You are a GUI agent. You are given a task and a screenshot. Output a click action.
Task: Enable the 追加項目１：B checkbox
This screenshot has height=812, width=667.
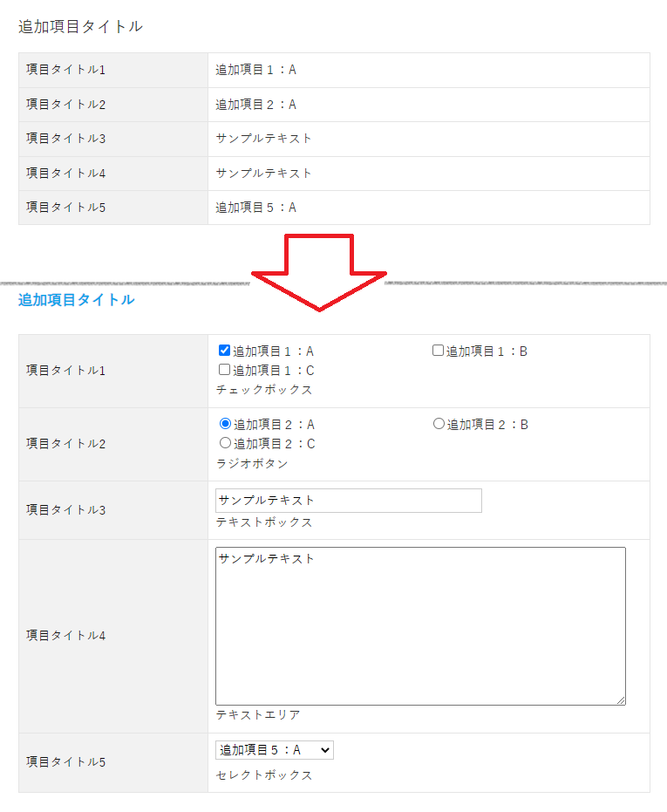click(x=439, y=351)
